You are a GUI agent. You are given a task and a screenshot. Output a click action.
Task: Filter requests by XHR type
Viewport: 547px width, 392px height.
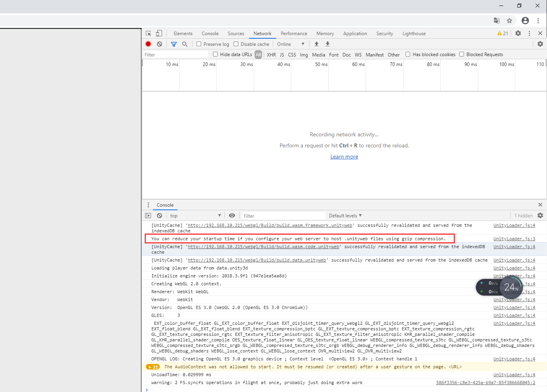pyautogui.click(x=272, y=55)
